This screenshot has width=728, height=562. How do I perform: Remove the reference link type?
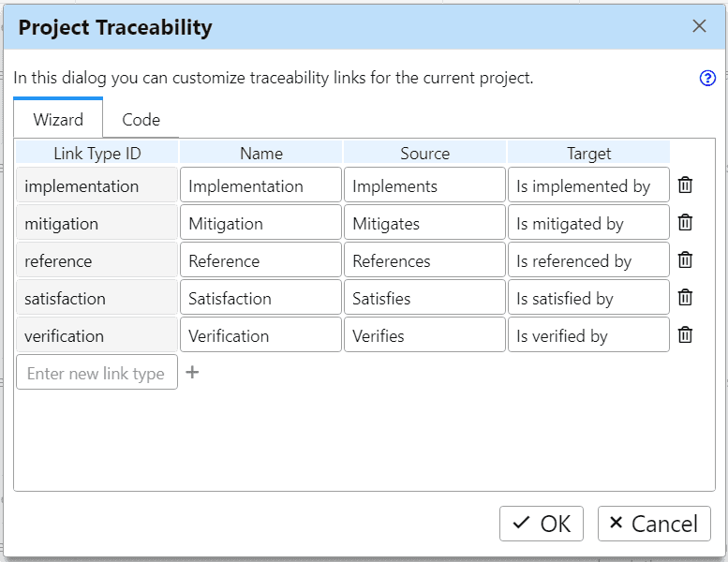685,260
